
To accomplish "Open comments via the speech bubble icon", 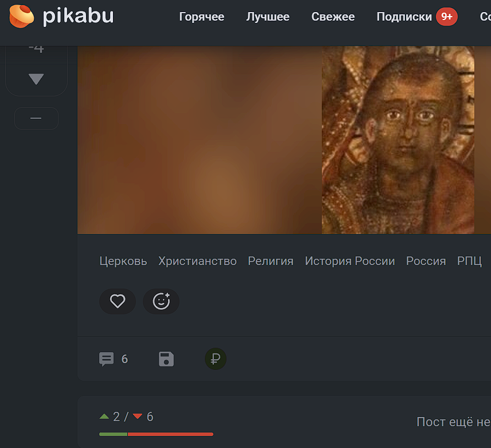I will [107, 359].
